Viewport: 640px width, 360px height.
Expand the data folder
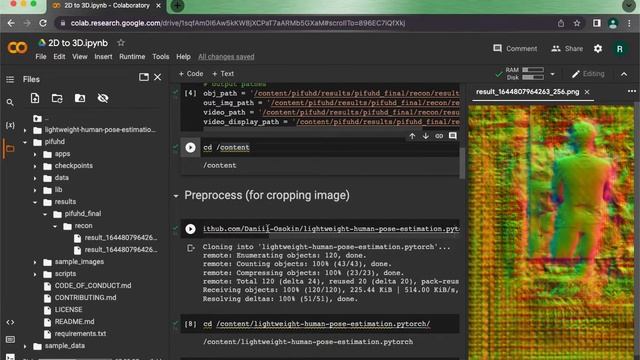pyautogui.click(x=35, y=178)
